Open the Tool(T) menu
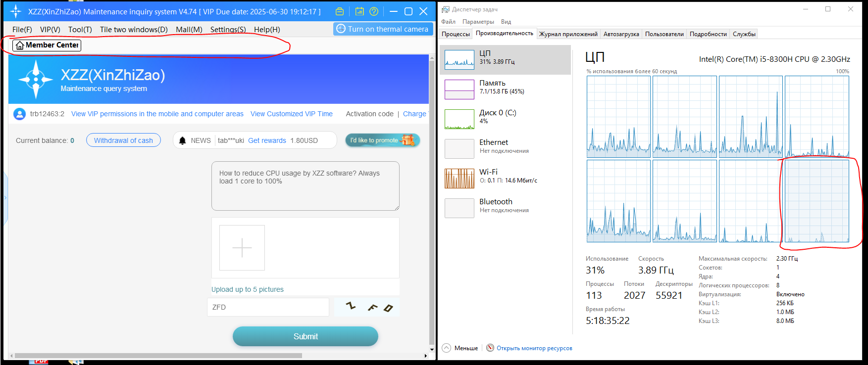This screenshot has height=365, width=868. click(x=80, y=30)
